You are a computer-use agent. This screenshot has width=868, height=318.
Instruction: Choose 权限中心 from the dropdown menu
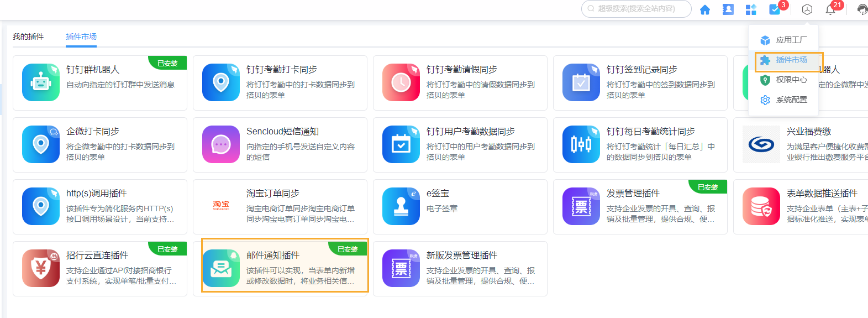pyautogui.click(x=791, y=80)
